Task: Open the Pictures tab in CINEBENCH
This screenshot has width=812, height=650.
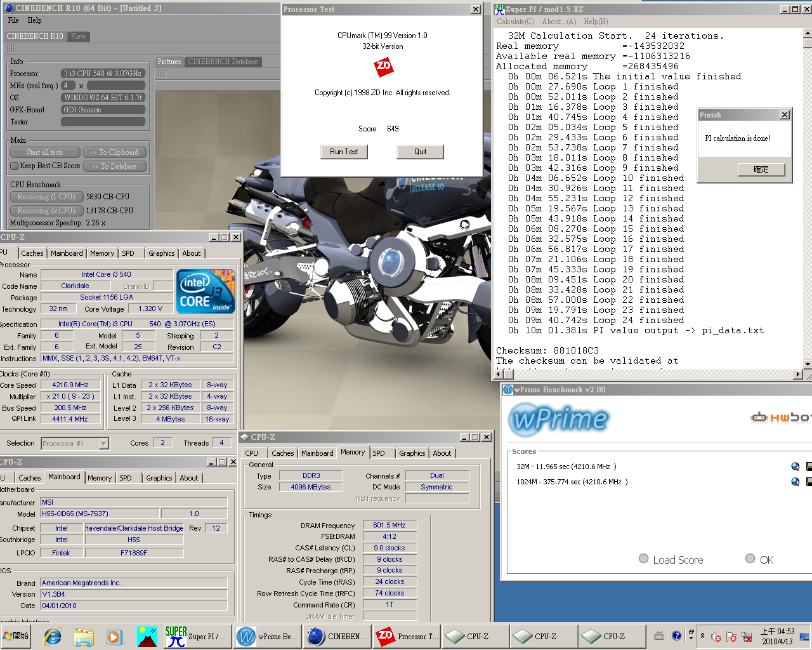Action: [169, 62]
